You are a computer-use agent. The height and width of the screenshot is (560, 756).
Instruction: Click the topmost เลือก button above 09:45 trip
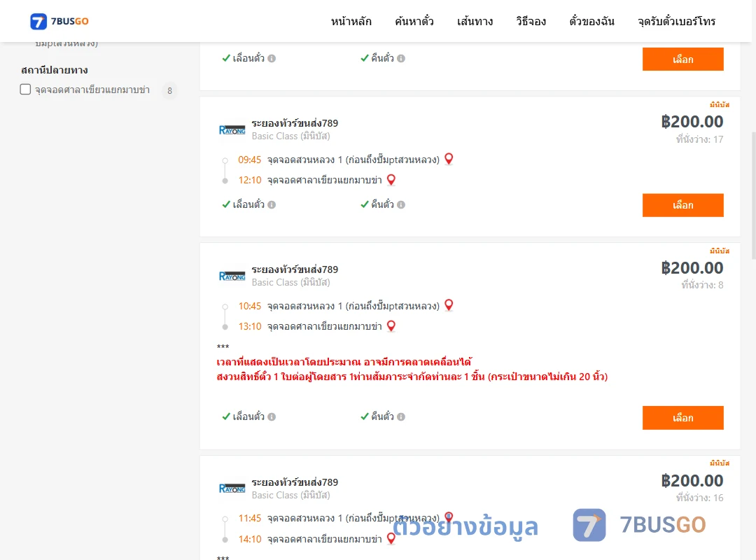682,59
